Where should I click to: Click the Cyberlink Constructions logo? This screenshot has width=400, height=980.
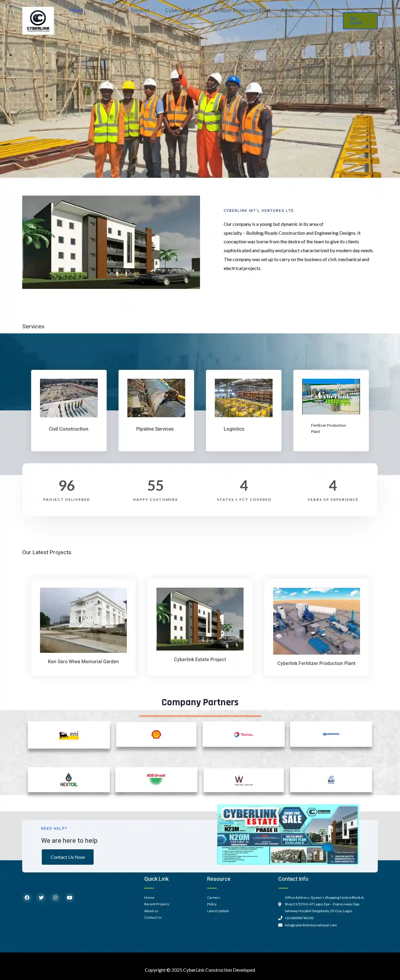pos(38,20)
